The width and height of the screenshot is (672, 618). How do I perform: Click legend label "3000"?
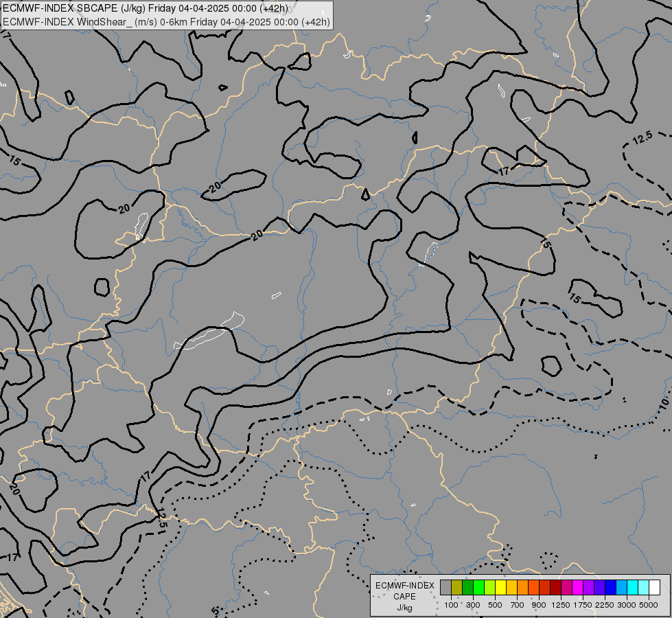pyautogui.click(x=627, y=605)
